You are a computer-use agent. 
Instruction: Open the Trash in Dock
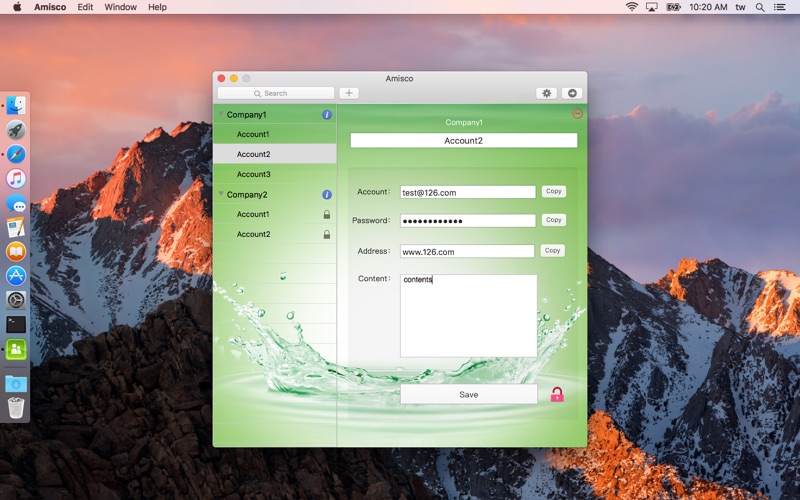(16, 408)
